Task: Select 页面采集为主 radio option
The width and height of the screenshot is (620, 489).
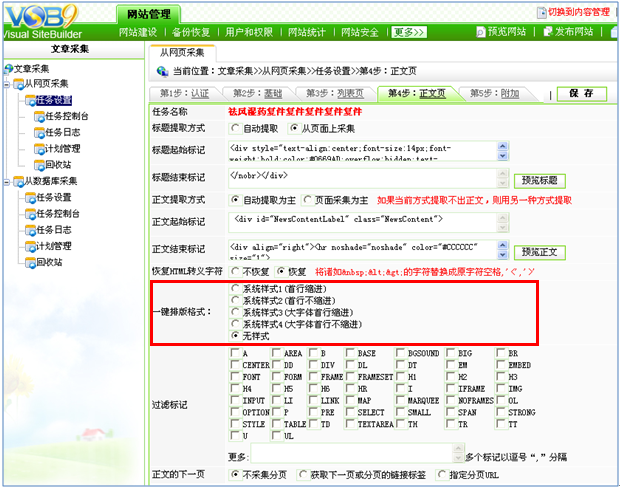Action: tap(307, 200)
